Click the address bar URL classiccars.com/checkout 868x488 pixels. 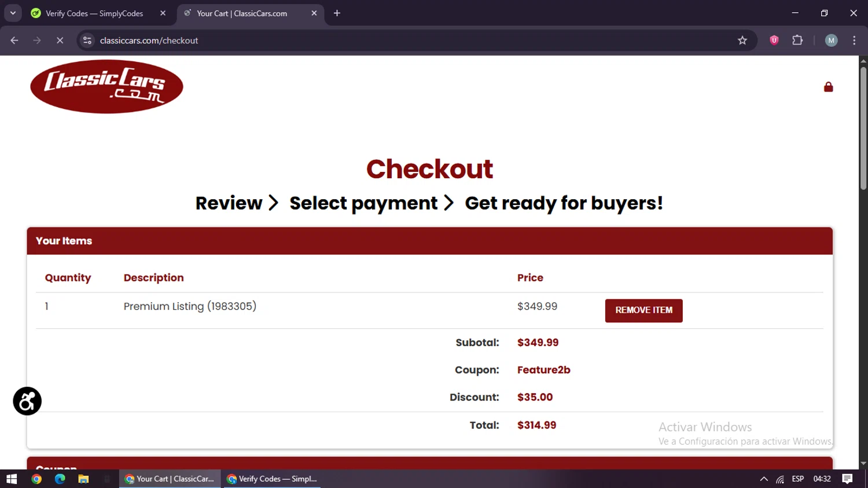click(x=149, y=41)
